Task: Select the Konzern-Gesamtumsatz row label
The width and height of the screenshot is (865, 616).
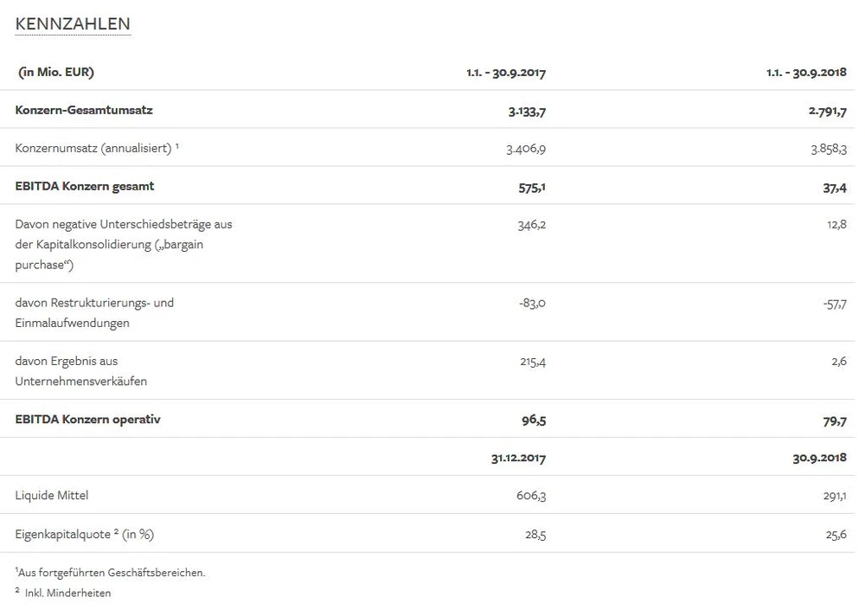Action: [84, 110]
